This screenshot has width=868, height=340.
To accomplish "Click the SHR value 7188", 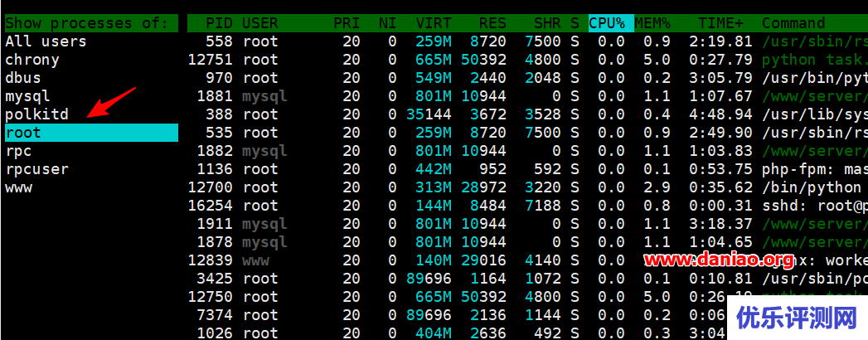I will pyautogui.click(x=543, y=206).
